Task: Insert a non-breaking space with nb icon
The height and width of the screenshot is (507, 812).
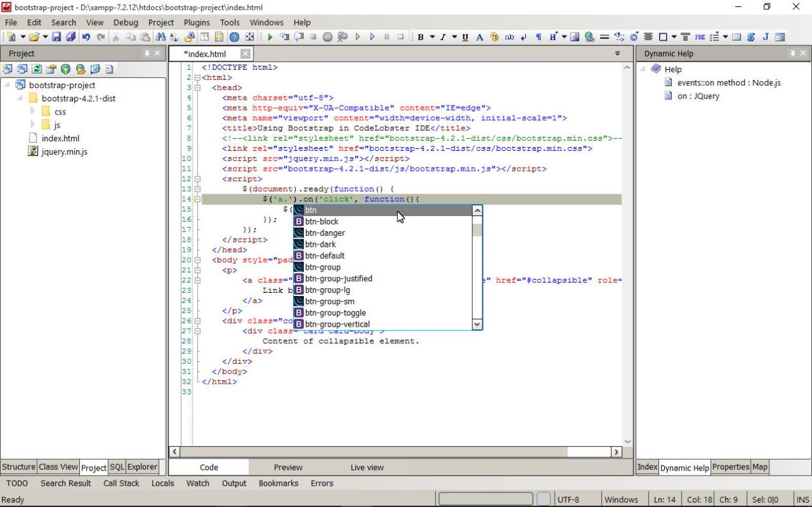Action: [509, 37]
